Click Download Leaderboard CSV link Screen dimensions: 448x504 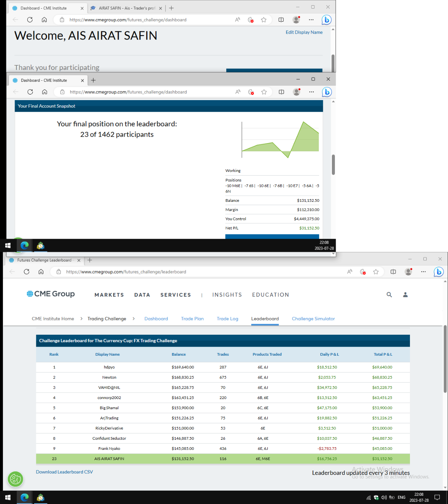[64, 472]
